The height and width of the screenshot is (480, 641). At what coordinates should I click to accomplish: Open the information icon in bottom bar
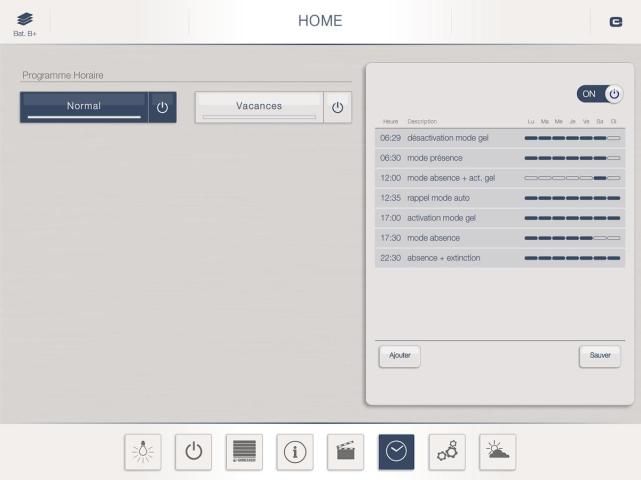click(x=295, y=452)
